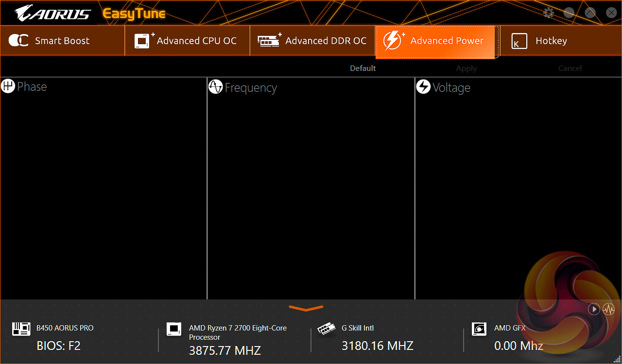Click the 'AMD Ryzen 7 2700 Eight-Core Processor' text
This screenshot has width=622, height=364.
pos(238,332)
